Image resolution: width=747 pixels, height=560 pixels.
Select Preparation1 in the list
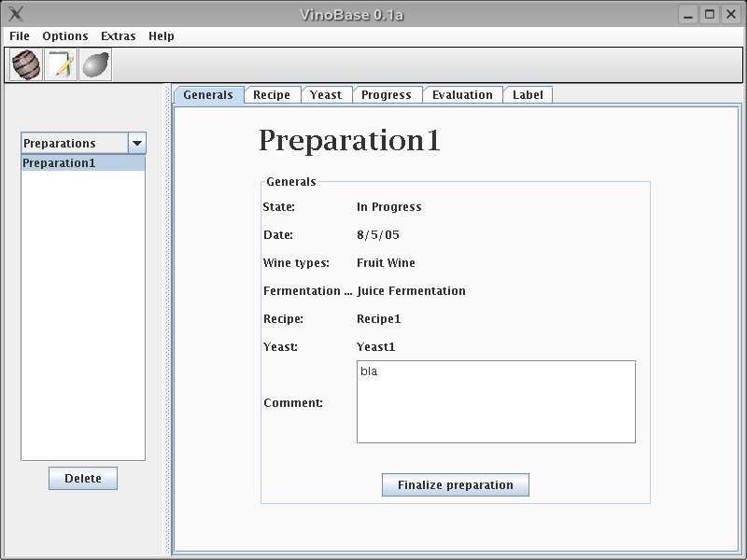point(82,163)
